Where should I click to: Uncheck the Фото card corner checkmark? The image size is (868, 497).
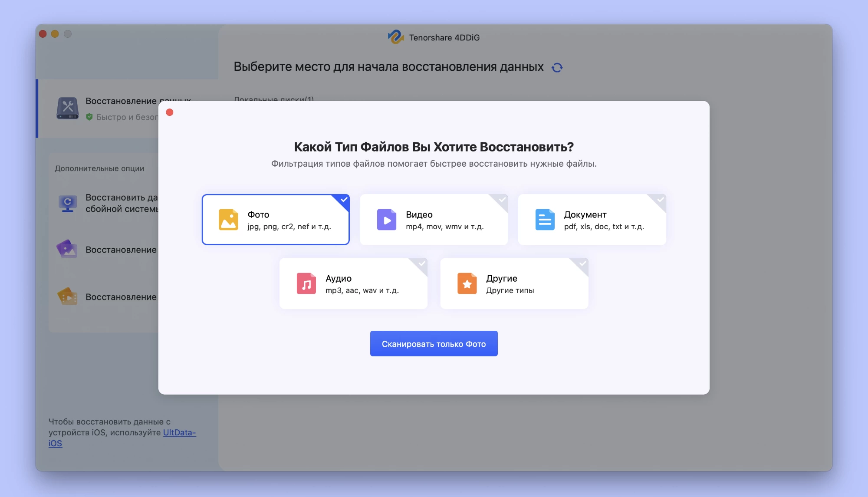coord(344,200)
